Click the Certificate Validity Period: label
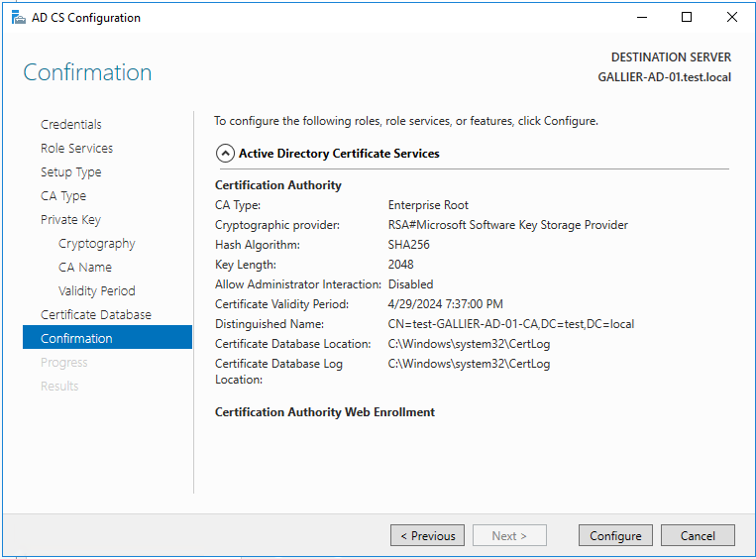Screen dimensions: 756x559 (281, 304)
